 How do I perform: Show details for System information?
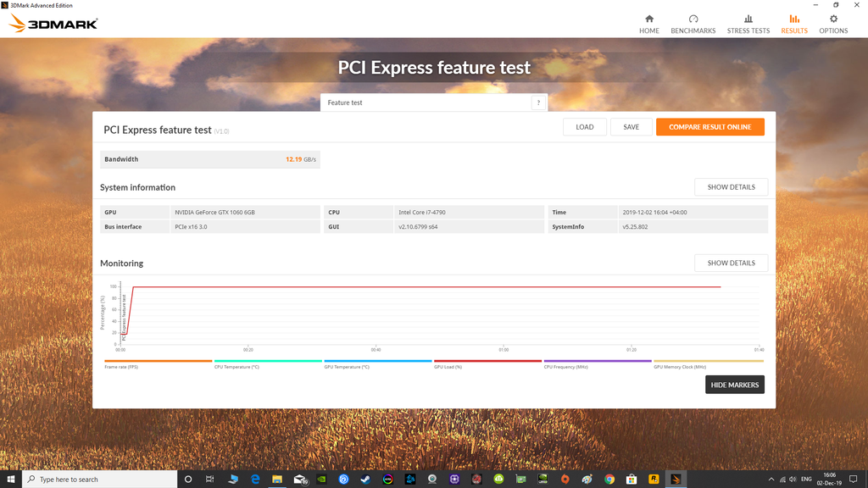point(731,187)
